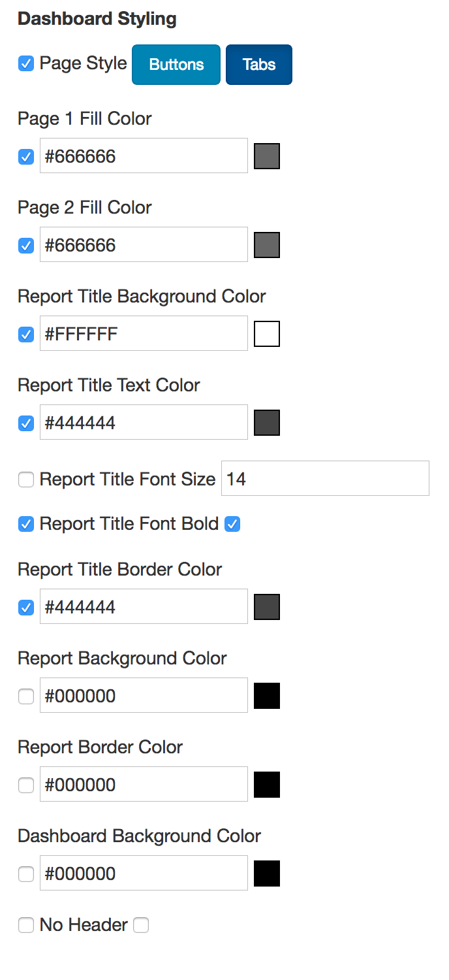
Task: Click the Report Title Background white swatch
Action: pyautogui.click(x=266, y=334)
